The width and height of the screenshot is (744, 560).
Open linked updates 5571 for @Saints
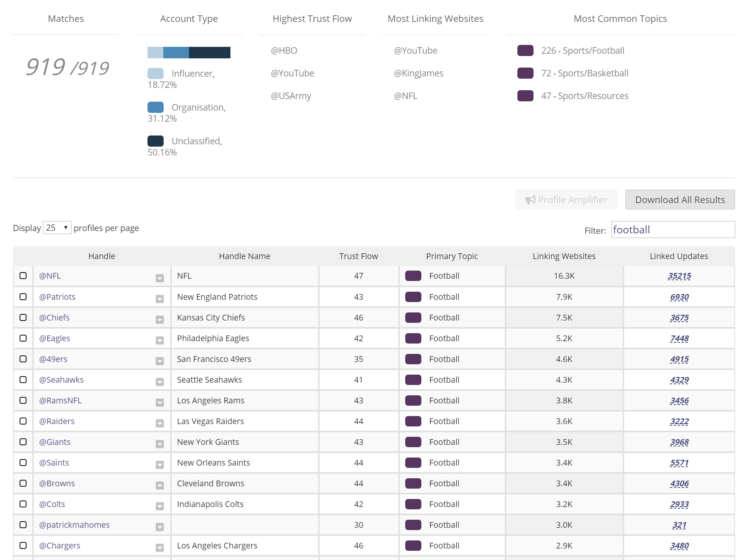[x=679, y=463]
